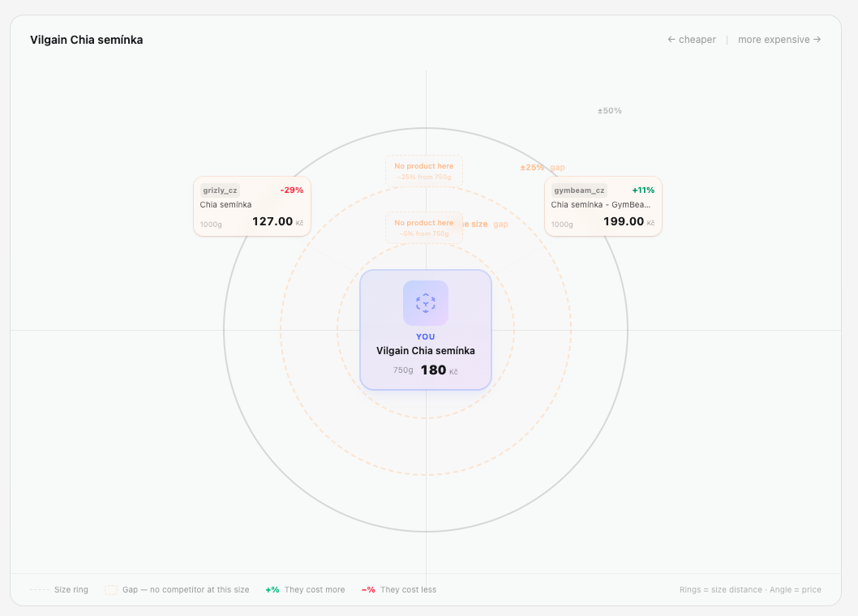Image resolution: width=858 pixels, height=616 pixels.
Task: Select the Vilgain Chia semínka title
Action: point(426,350)
